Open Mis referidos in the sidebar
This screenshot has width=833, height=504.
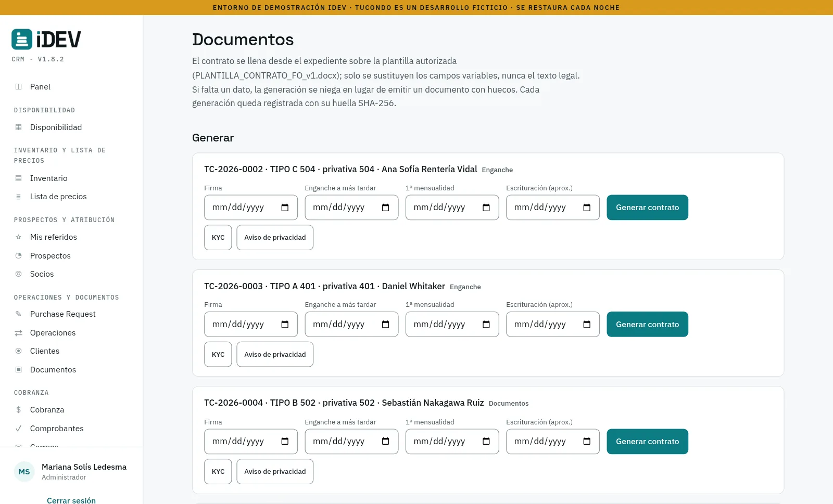pyautogui.click(x=54, y=237)
